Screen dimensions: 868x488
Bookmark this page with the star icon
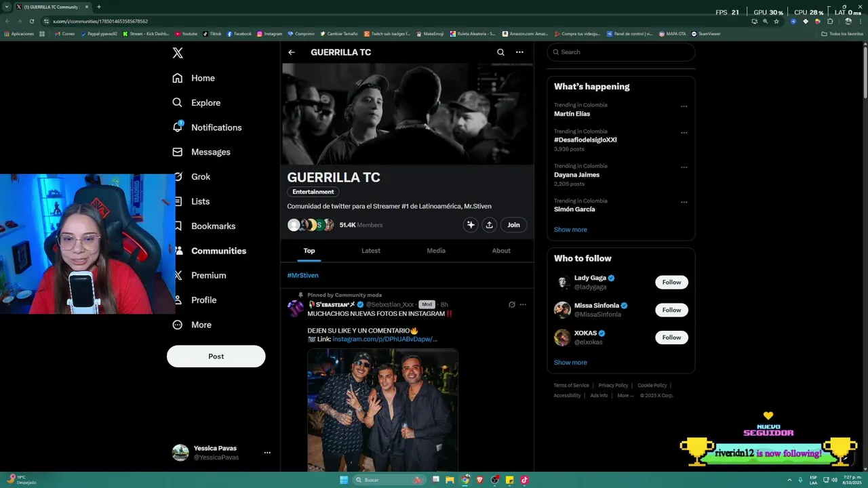[x=776, y=21]
